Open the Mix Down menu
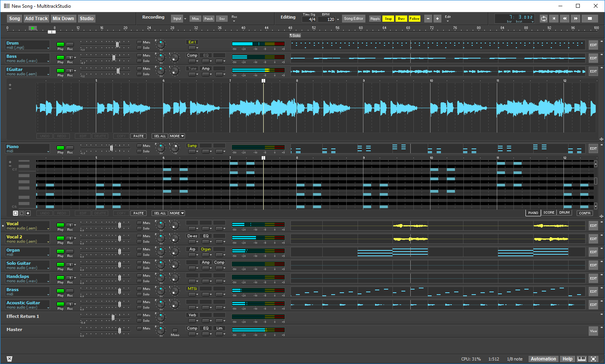This screenshot has height=364, width=605. pyautogui.click(x=63, y=19)
